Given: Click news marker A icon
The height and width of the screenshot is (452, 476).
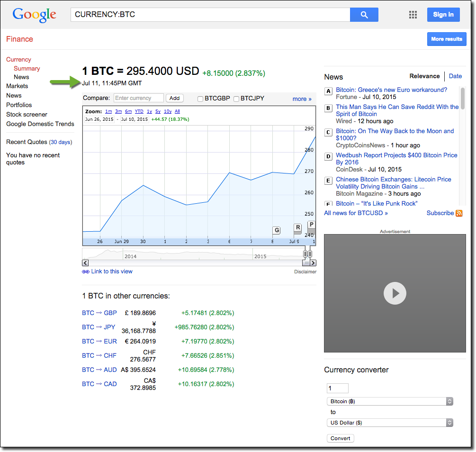Looking at the screenshot, I should point(328,91).
